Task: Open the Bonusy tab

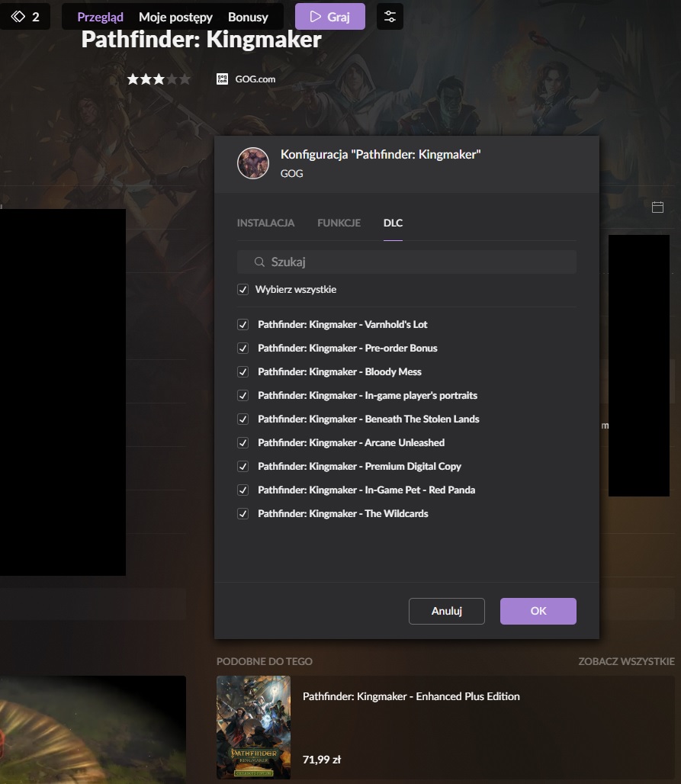Action: (x=248, y=17)
